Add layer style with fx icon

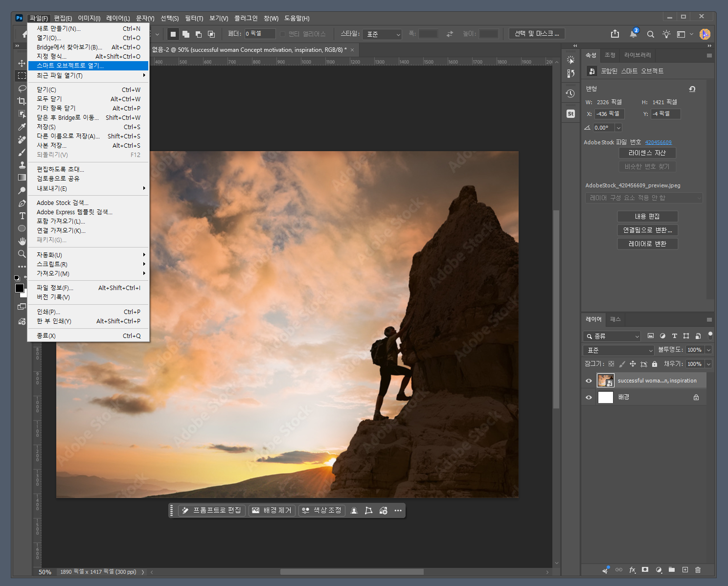pos(632,569)
